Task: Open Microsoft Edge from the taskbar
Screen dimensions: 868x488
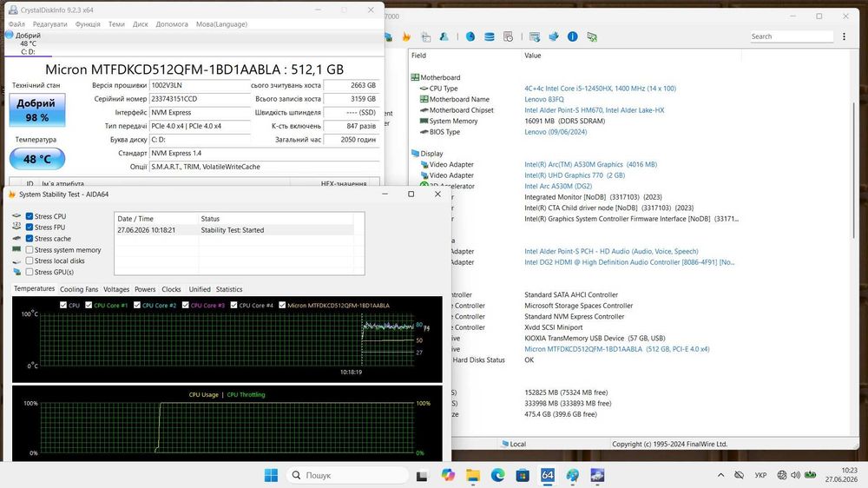Action: coord(497,475)
